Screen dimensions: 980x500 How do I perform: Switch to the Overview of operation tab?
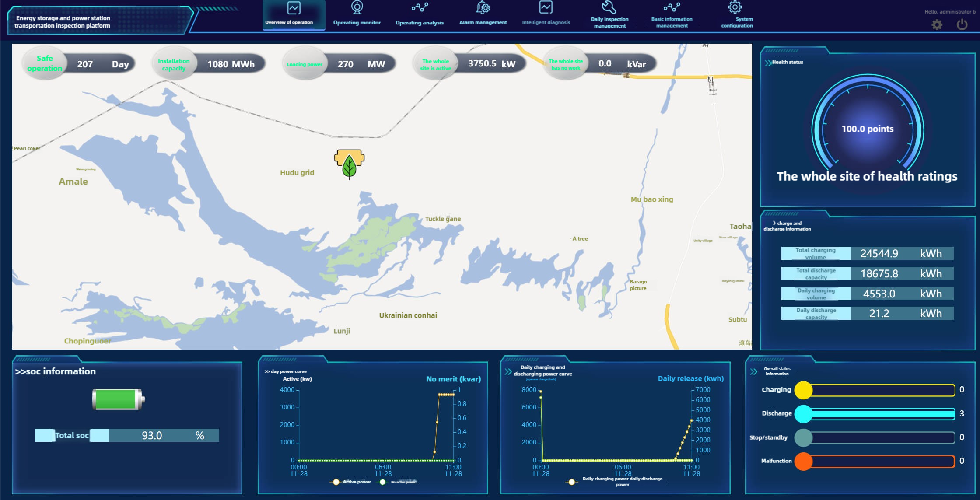[x=294, y=15]
